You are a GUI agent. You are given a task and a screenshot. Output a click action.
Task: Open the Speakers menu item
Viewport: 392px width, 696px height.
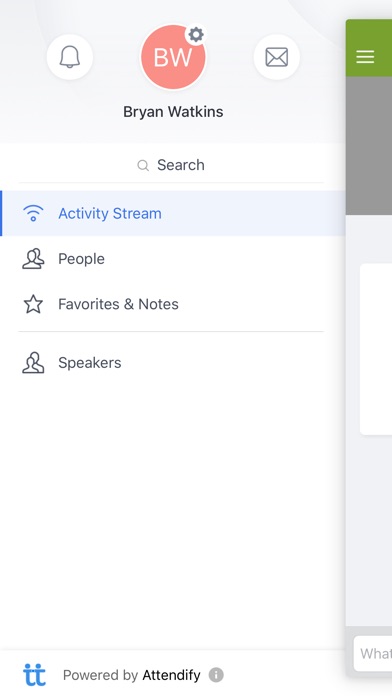173,363
